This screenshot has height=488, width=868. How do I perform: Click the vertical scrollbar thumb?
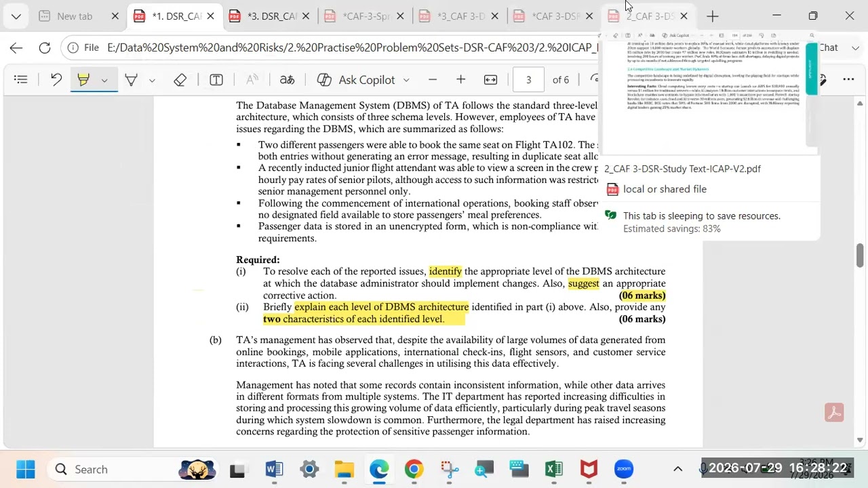pos(860,255)
